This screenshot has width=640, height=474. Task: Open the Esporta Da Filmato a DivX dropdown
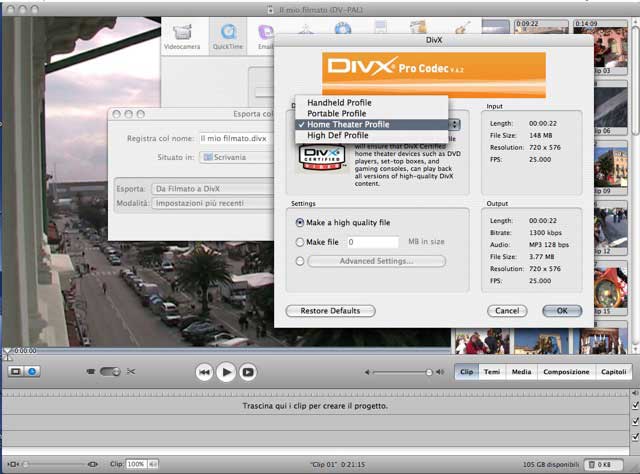(x=212, y=189)
